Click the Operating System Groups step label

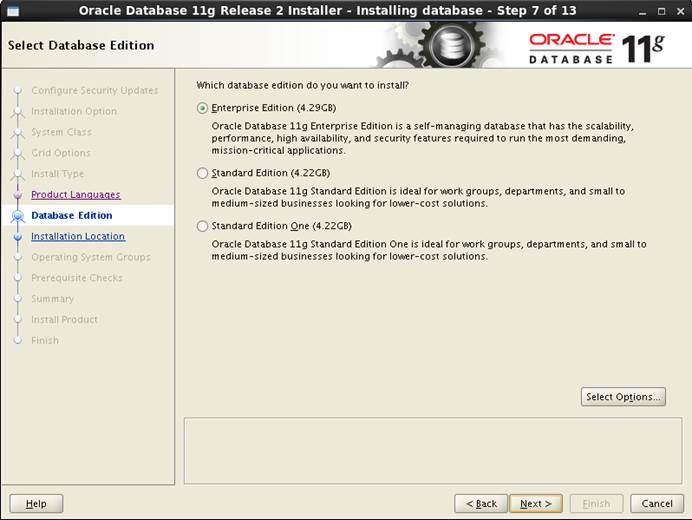(91, 257)
